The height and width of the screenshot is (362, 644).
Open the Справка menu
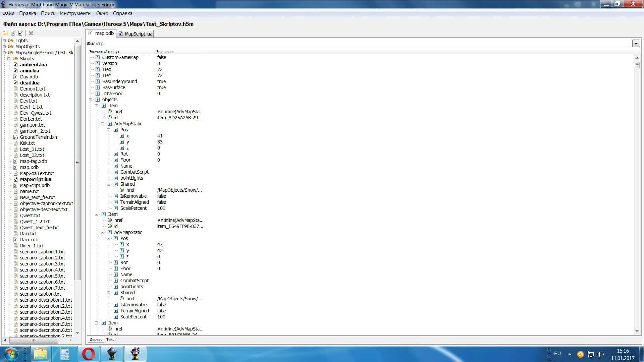pyautogui.click(x=122, y=13)
